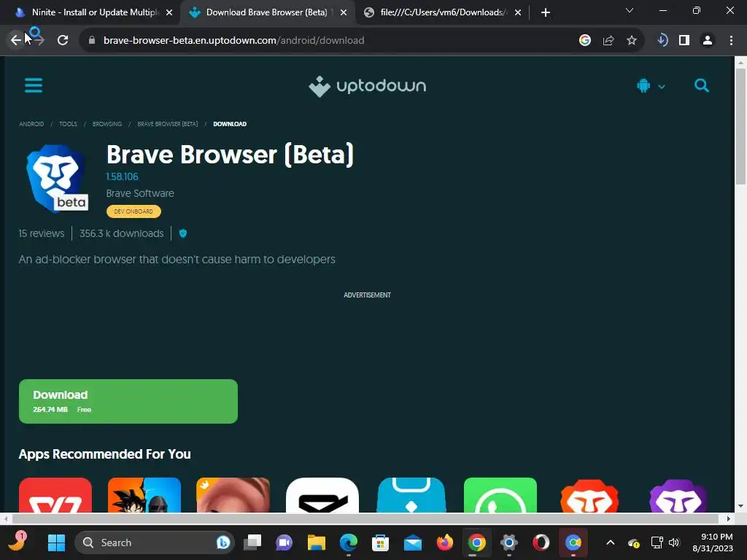Click the address bar URL
This screenshot has height=560, width=747.
coord(234,41)
